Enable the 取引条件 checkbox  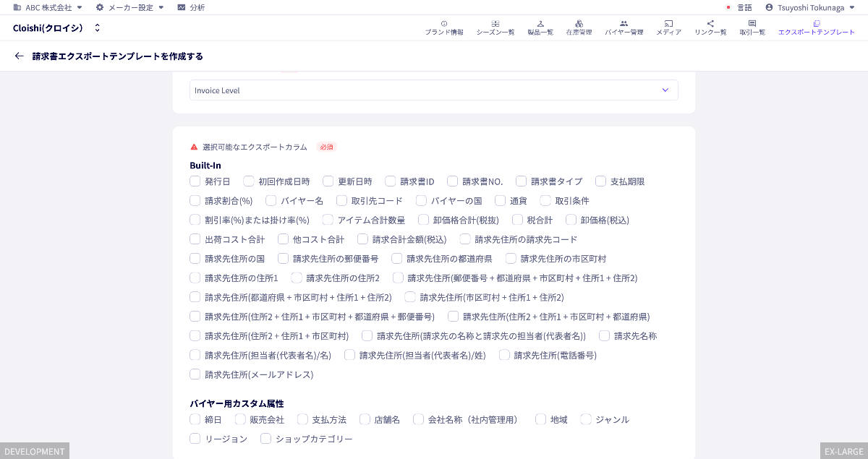coord(545,200)
